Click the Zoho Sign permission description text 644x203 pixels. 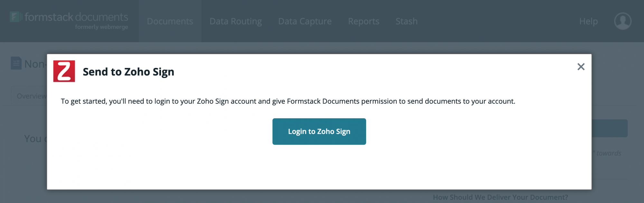[288, 101]
